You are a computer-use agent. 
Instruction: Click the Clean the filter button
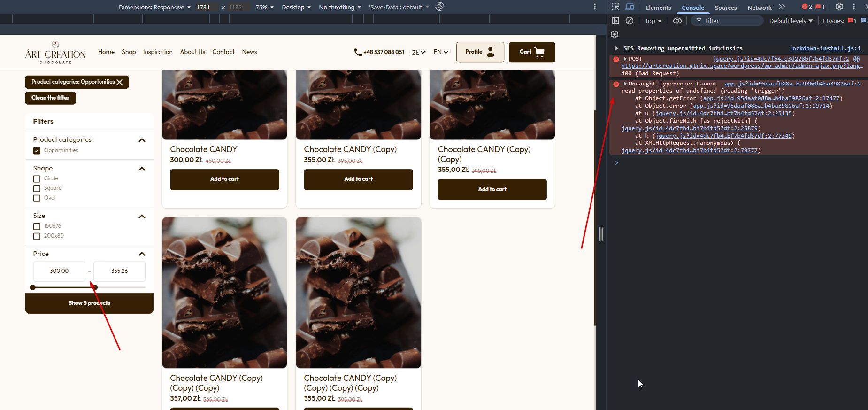tap(50, 98)
